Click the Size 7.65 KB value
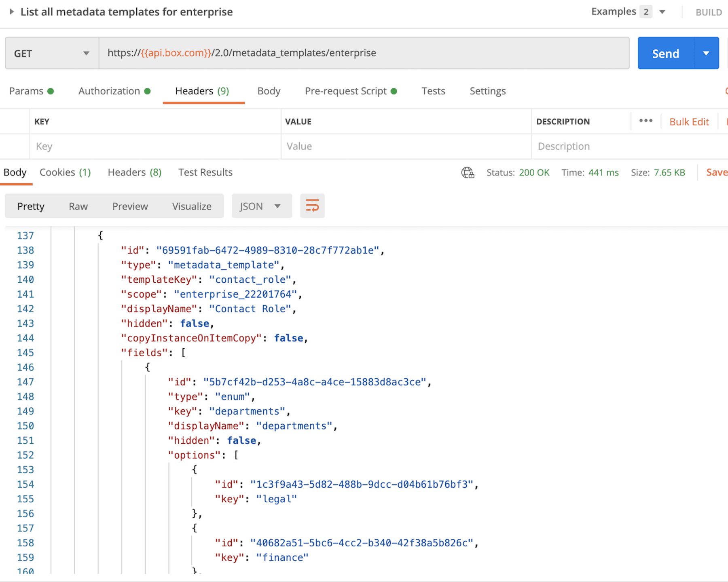This screenshot has width=728, height=582. coord(669,173)
